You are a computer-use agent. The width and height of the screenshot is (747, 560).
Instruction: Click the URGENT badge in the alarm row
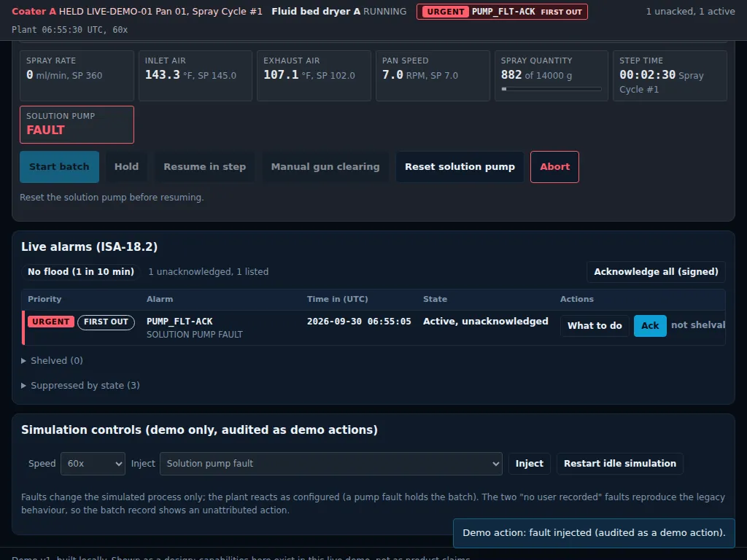tap(51, 322)
